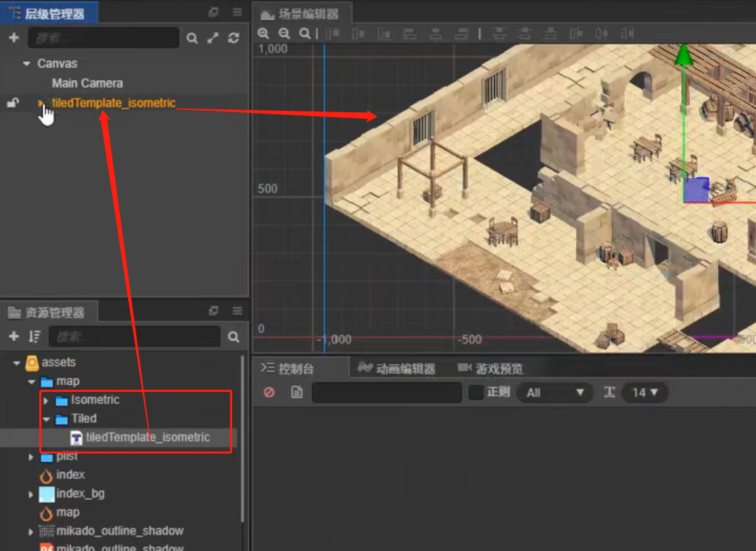
Task: Zoom out on the scene editor
Action: (x=285, y=33)
